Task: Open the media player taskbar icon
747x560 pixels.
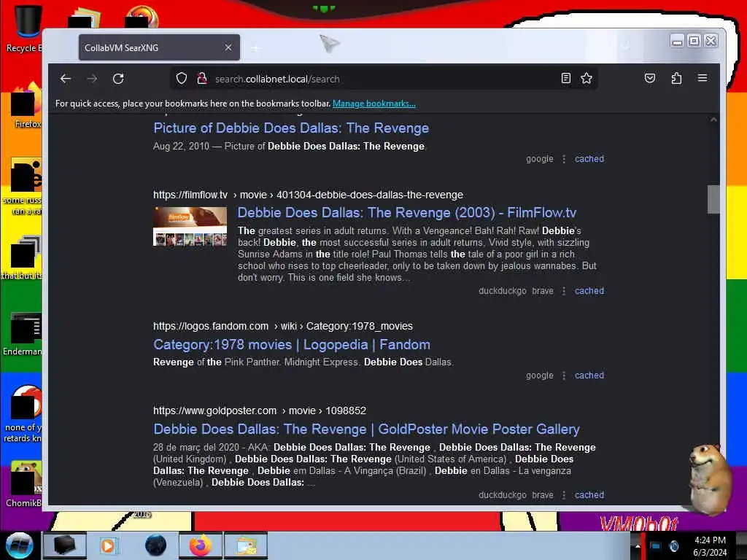Action: coord(108,545)
